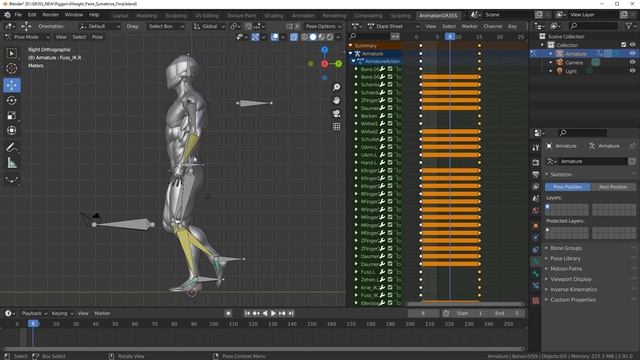Open Pose Options dropdown
Viewport: 640px width, 360px height.
tap(323, 27)
